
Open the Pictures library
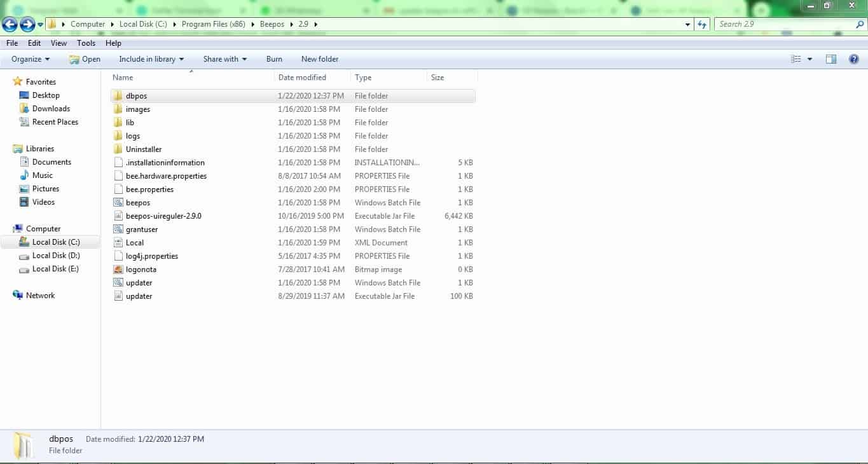coord(46,189)
